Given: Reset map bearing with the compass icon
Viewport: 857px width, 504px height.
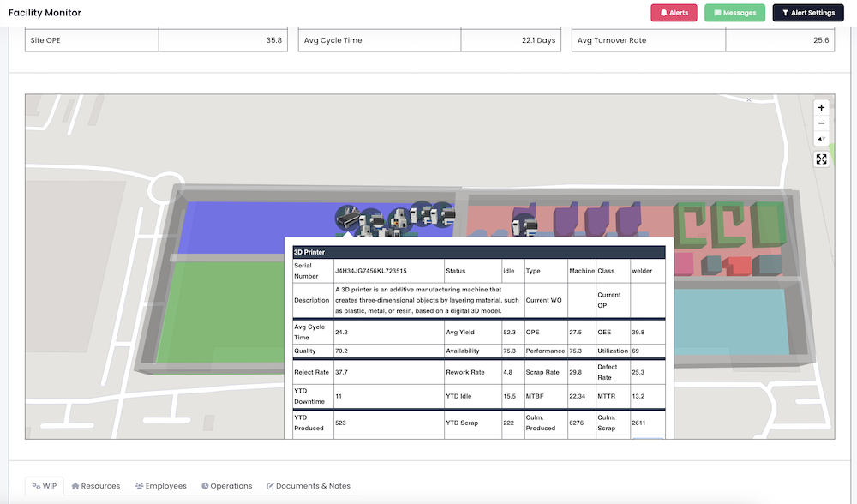Looking at the screenshot, I should pos(821,138).
